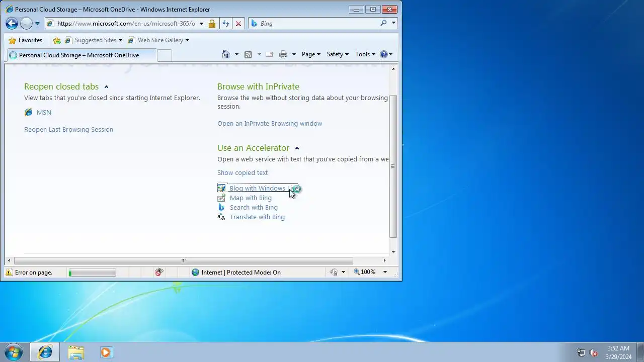Click the vertical page scrollbar thumb
The image size is (644, 362).
[393, 166]
